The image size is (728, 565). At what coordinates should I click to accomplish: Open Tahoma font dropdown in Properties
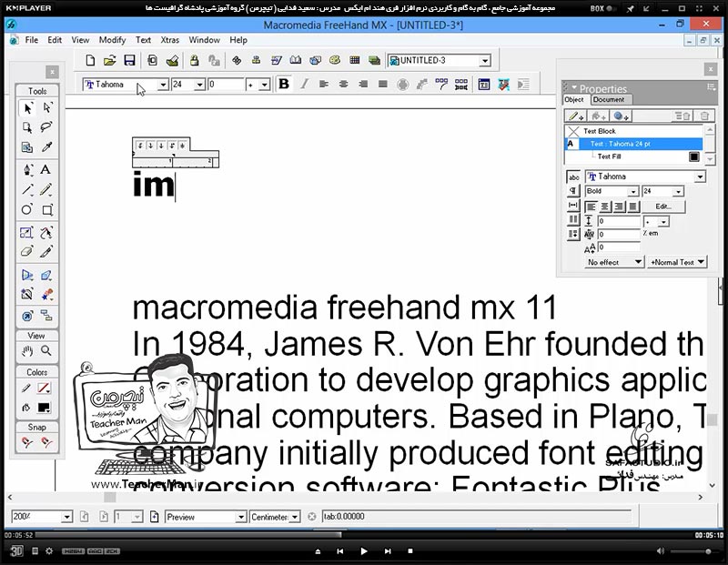pos(700,177)
